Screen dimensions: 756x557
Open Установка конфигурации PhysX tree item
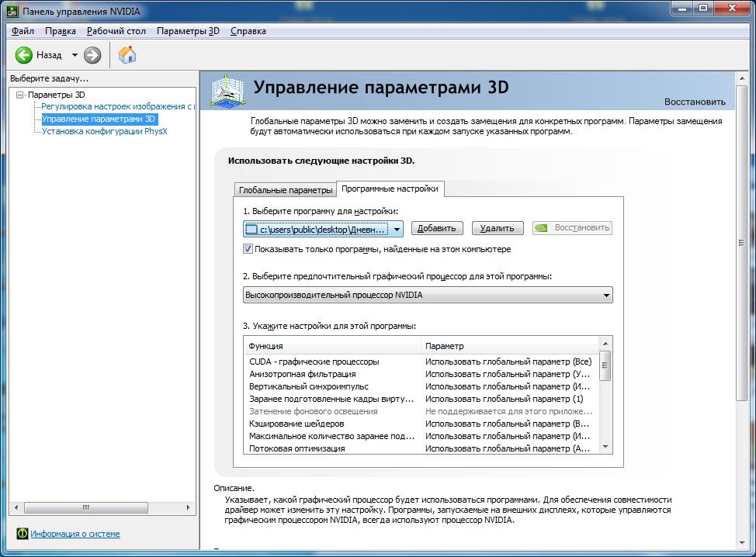tap(104, 131)
